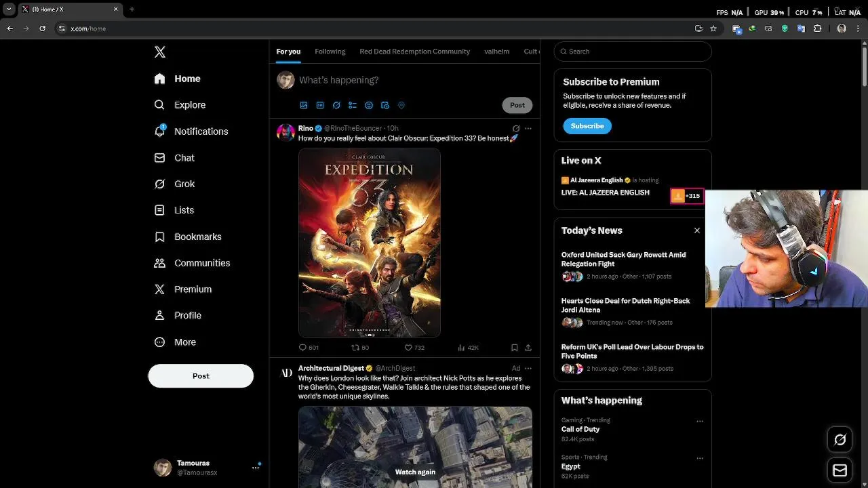Image resolution: width=868 pixels, height=488 pixels.
Task: Open Reform UK's Poll Lead story
Action: point(632,352)
